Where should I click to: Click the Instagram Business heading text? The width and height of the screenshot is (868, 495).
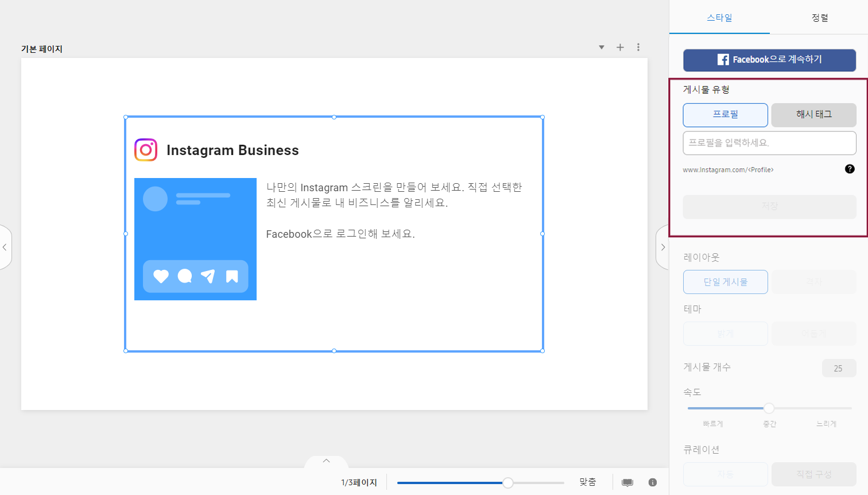(232, 150)
